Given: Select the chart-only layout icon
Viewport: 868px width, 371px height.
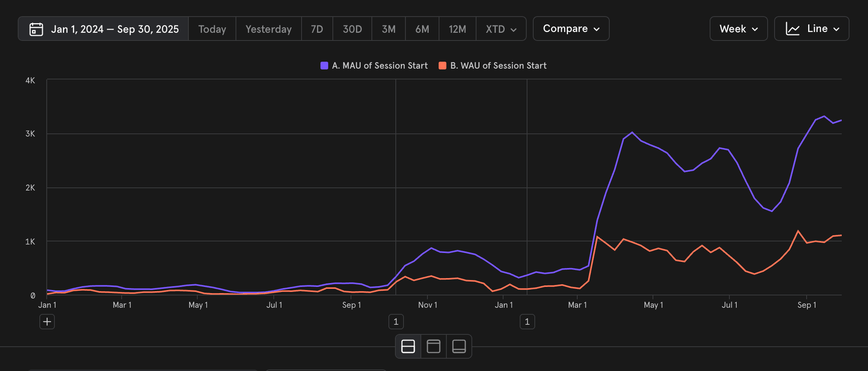Looking at the screenshot, I should click(x=433, y=346).
